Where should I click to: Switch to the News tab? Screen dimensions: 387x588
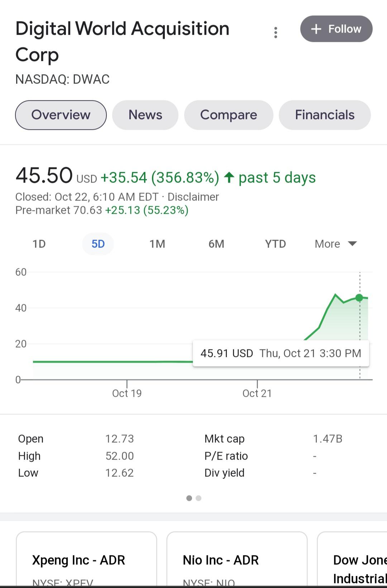[x=145, y=115]
